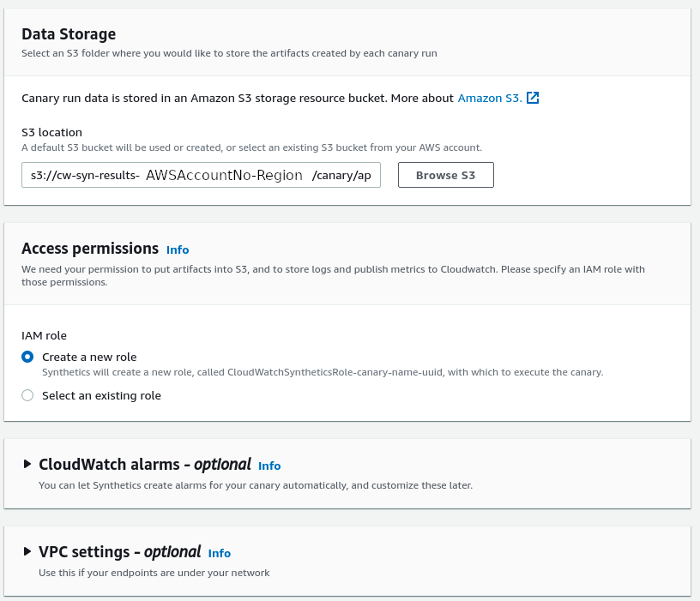Viewport: 700px width, 601px height.
Task: Click the Select an existing role label text
Action: [101, 395]
